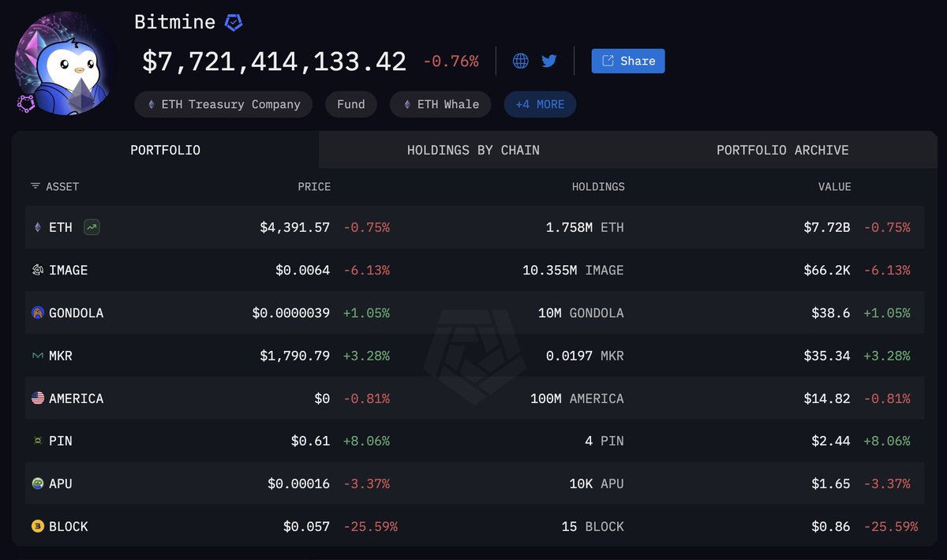Click the 4 PIN holdings cell
The width and height of the screenshot is (947, 560).
click(605, 441)
